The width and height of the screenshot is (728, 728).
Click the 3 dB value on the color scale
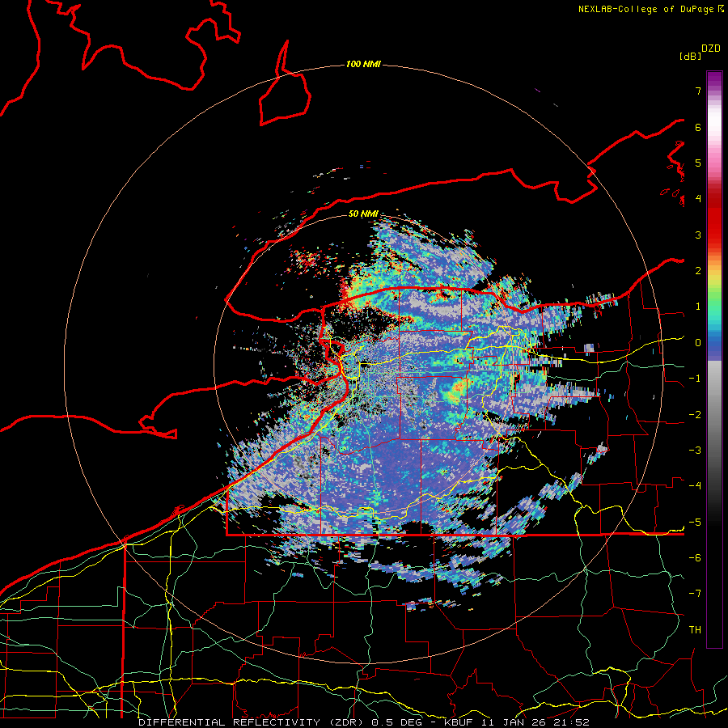tap(698, 235)
